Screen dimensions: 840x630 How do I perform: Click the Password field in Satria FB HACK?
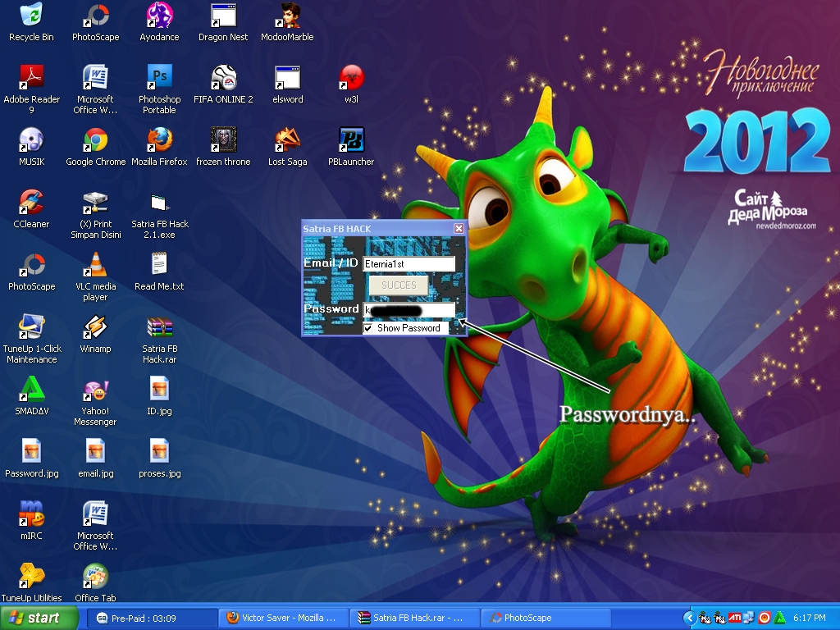(409, 310)
